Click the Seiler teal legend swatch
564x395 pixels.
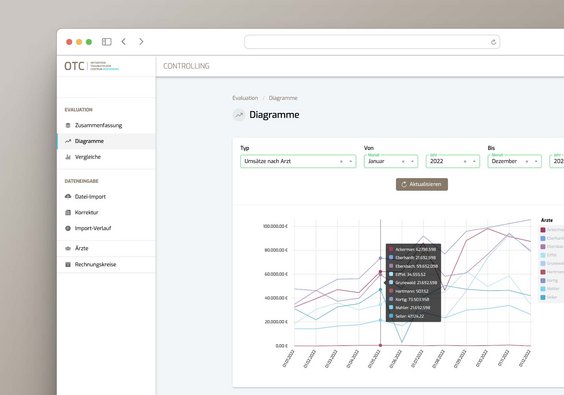click(543, 297)
